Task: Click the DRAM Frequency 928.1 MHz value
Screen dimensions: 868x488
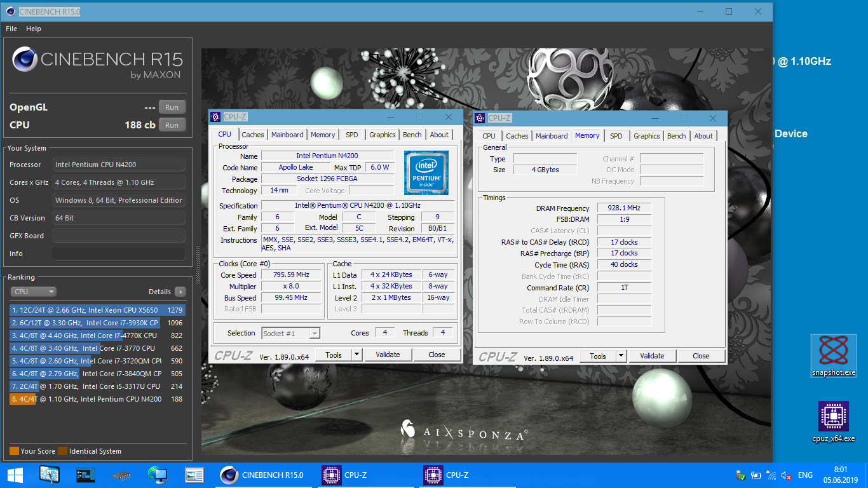Action: pos(624,208)
